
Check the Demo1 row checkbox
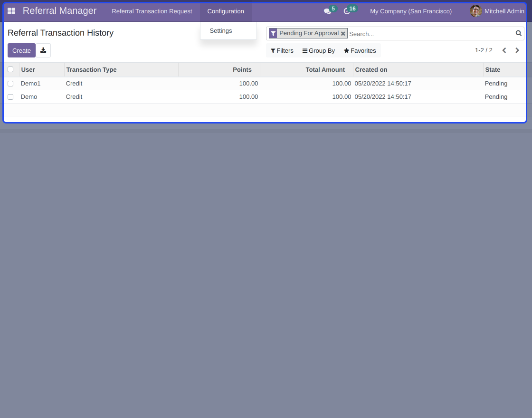(10, 84)
